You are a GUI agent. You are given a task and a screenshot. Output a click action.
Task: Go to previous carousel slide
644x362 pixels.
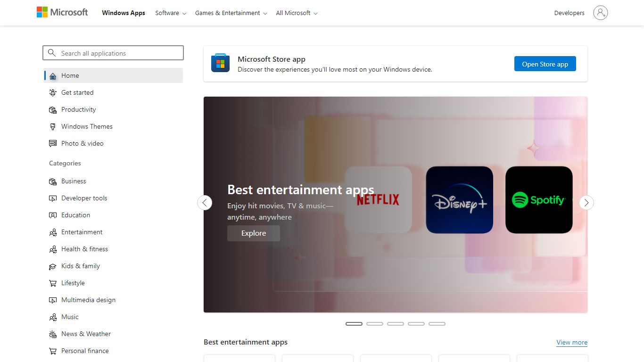[x=205, y=203]
